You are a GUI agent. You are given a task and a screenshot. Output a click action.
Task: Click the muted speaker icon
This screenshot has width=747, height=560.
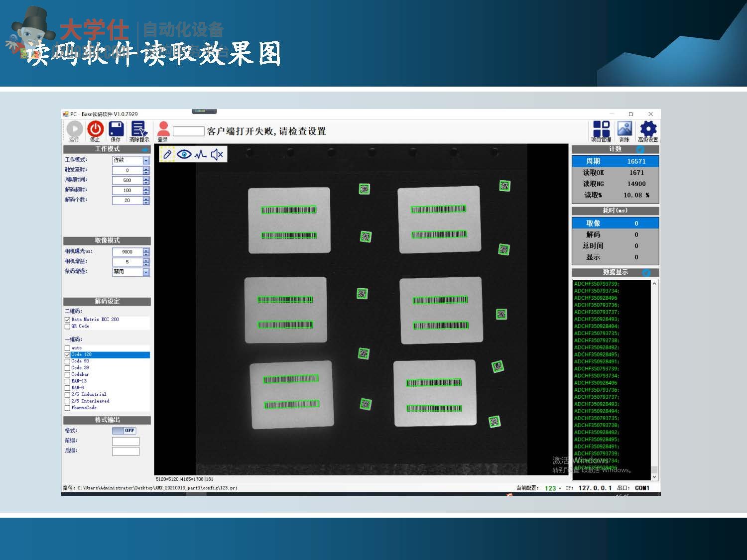217,154
